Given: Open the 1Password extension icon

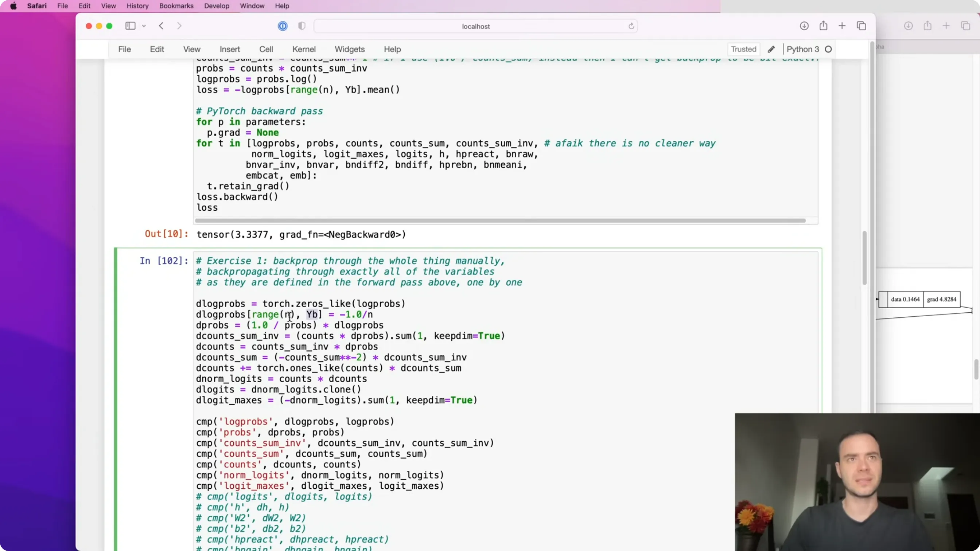Looking at the screenshot, I should click(283, 26).
